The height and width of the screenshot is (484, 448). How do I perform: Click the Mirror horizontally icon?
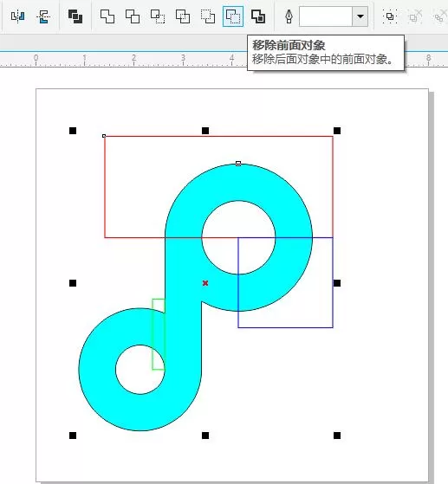17,16
